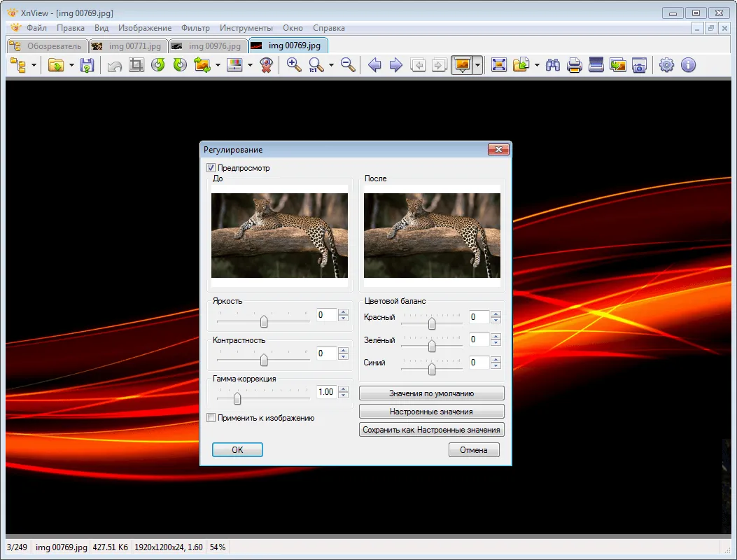Go to previous image with left arrow
Image resolution: width=737 pixels, height=560 pixels.
click(374, 65)
